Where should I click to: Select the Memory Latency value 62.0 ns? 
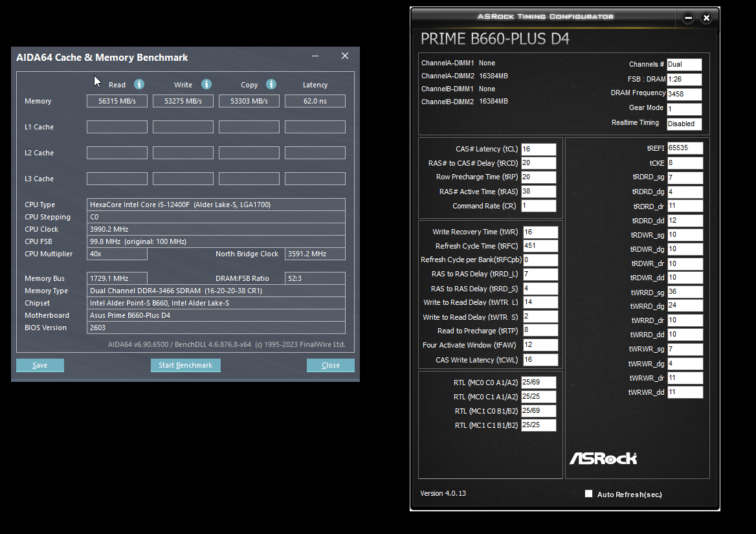315,101
